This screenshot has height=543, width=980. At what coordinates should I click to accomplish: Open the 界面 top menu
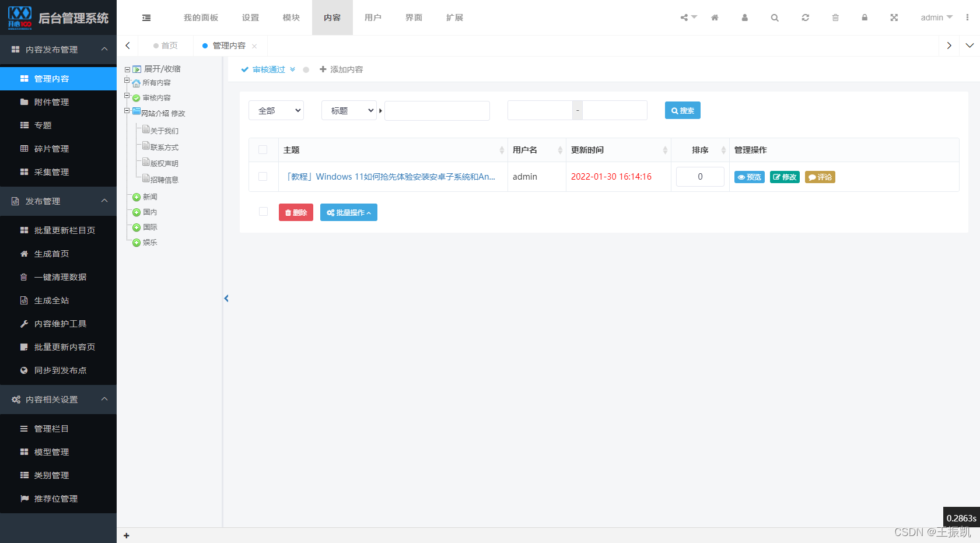pos(414,17)
